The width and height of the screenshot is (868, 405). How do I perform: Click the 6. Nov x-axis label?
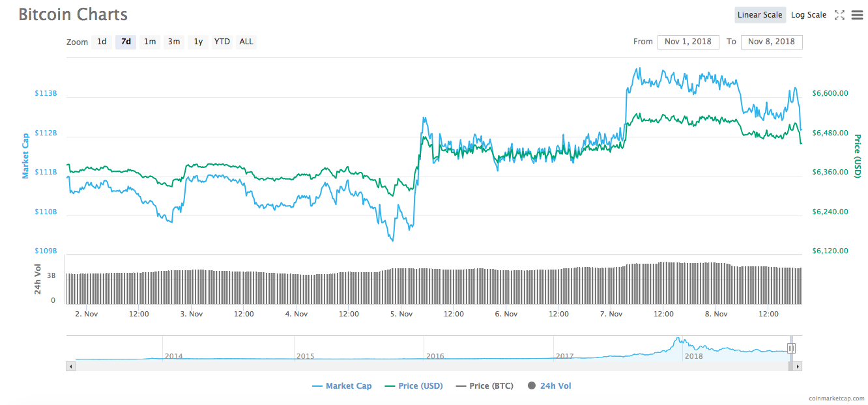pyautogui.click(x=506, y=314)
